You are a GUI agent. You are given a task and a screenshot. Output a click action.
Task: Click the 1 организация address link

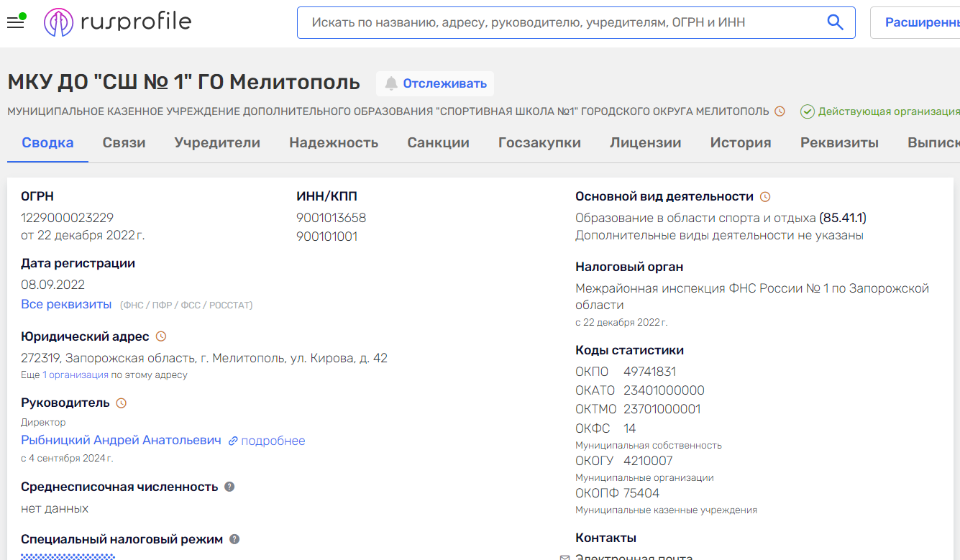click(75, 375)
